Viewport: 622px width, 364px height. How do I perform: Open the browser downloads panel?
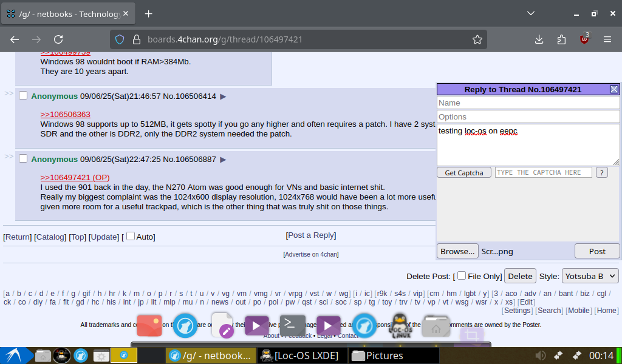(x=539, y=39)
